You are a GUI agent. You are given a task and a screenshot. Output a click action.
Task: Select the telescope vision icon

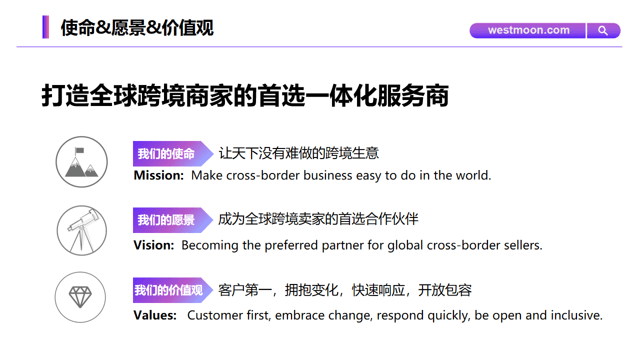(82, 231)
